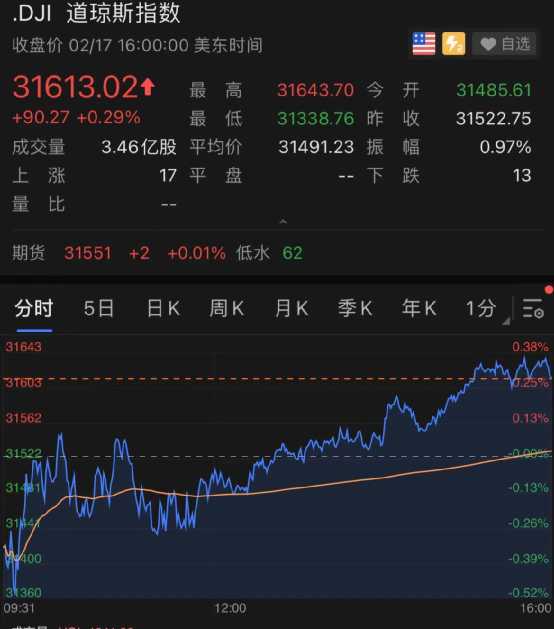The width and height of the screenshot is (554, 629).
Task: Switch to the 5日 tab
Action: pyautogui.click(x=99, y=308)
